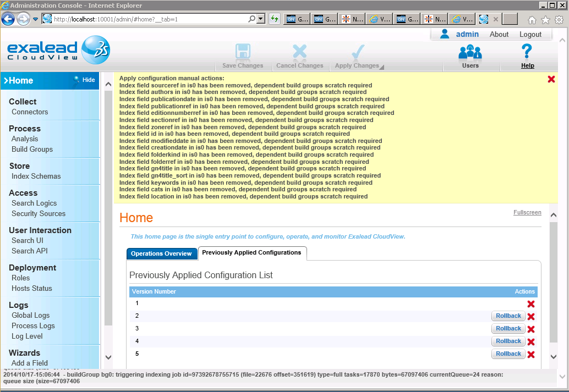Click the Cancel Changes X icon
This screenshot has width=569, height=392.
click(300, 52)
